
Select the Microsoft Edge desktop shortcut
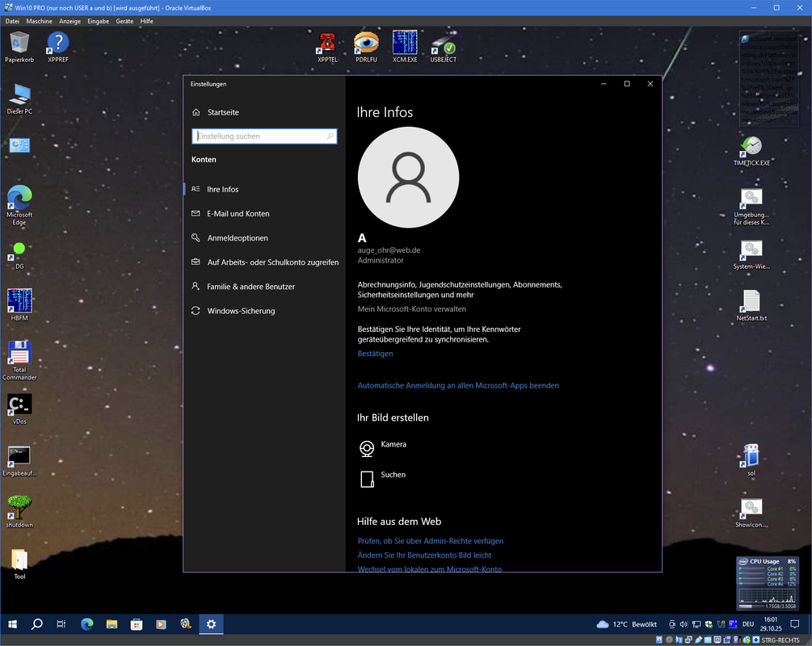click(x=19, y=205)
